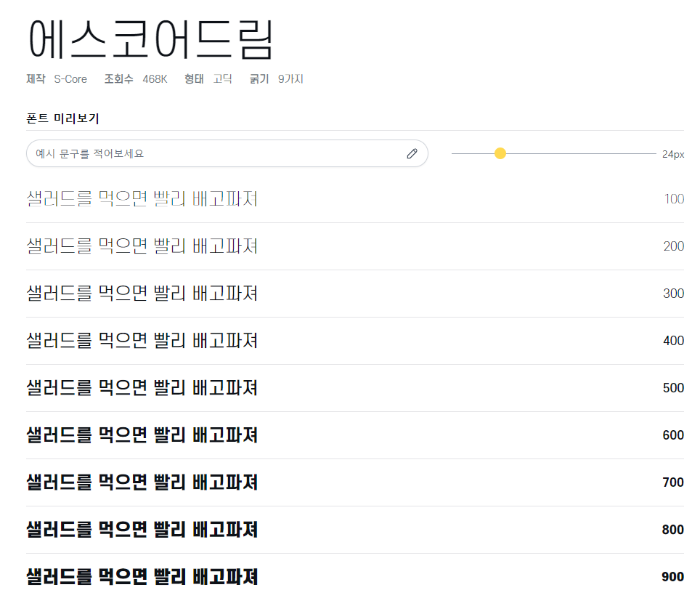Click the 제작 label

tap(36, 79)
